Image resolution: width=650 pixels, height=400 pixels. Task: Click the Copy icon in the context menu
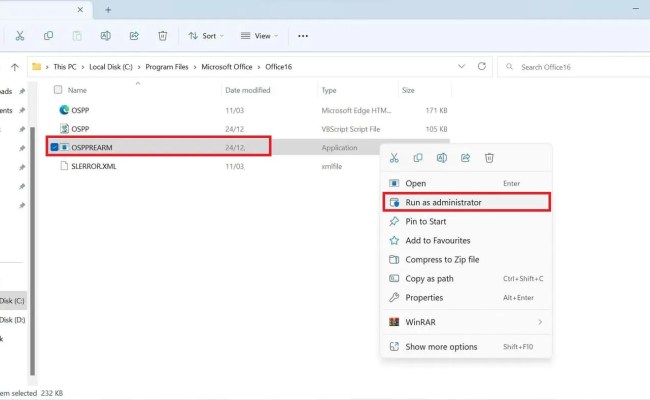(418, 158)
